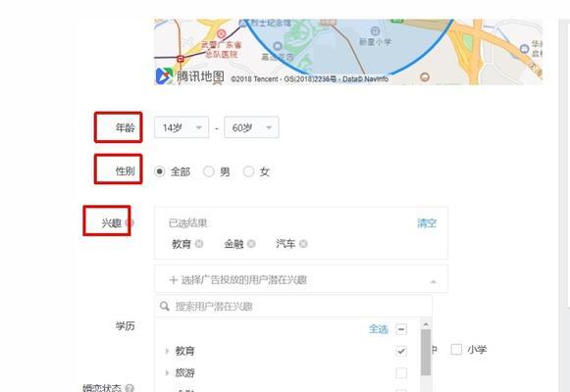Image resolution: width=570 pixels, height=392 pixels.
Task: Select the 全部 gender radio button
Action: [x=160, y=171]
